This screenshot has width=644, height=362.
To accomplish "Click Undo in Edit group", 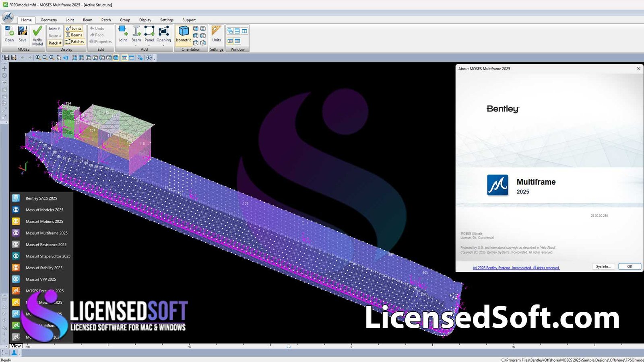I will [x=97, y=29].
